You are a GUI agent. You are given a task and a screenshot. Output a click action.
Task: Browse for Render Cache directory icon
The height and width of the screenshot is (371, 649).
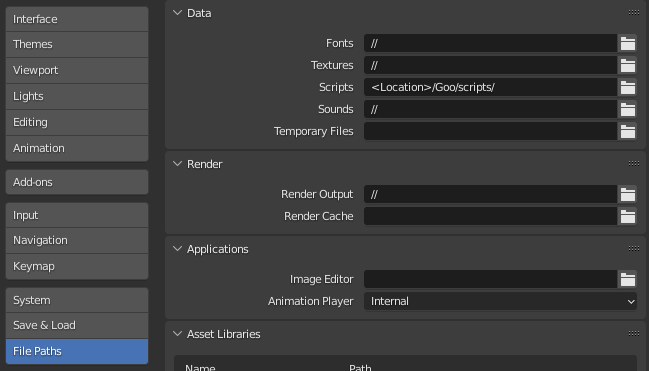click(627, 216)
